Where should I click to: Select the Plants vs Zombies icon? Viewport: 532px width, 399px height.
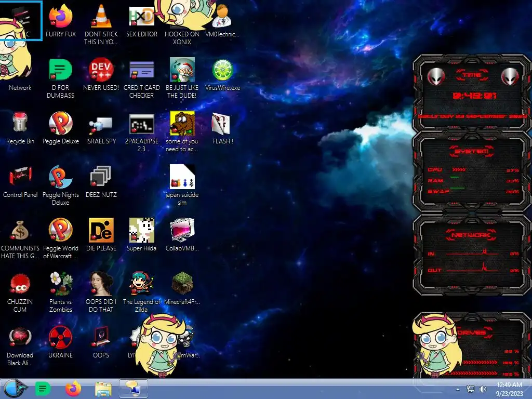point(60,292)
